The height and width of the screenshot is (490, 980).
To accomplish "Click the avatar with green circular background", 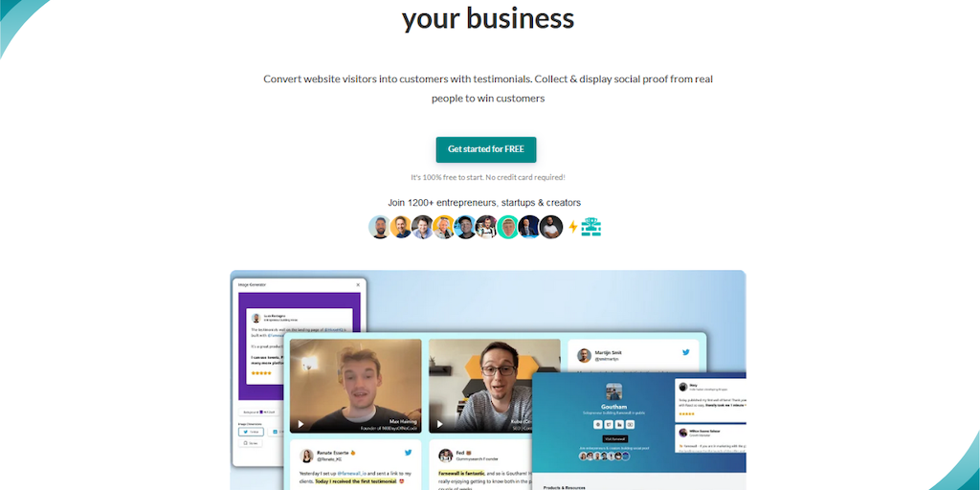I will click(x=507, y=227).
